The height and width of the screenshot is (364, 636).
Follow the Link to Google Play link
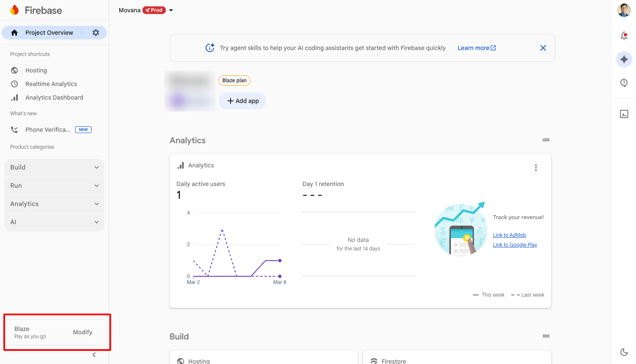[x=515, y=245]
